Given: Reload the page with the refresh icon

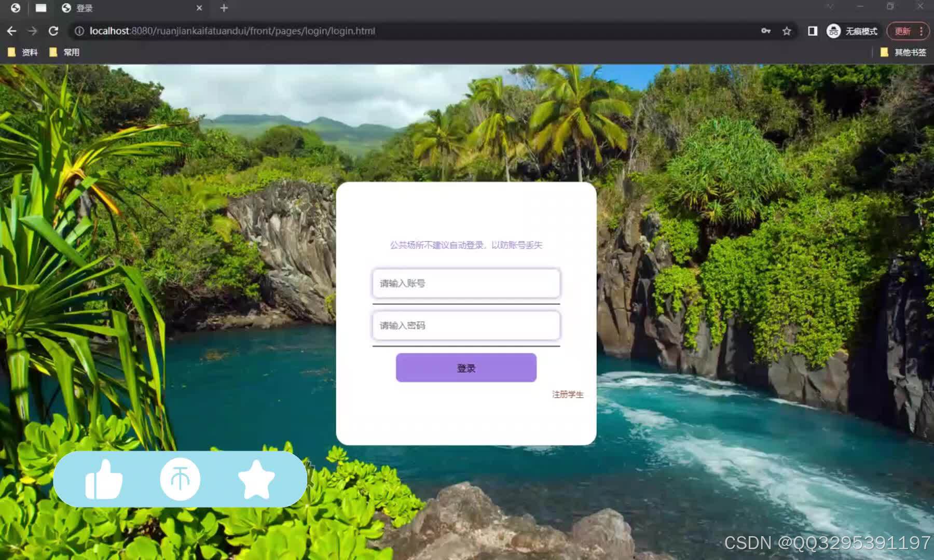Looking at the screenshot, I should [53, 31].
